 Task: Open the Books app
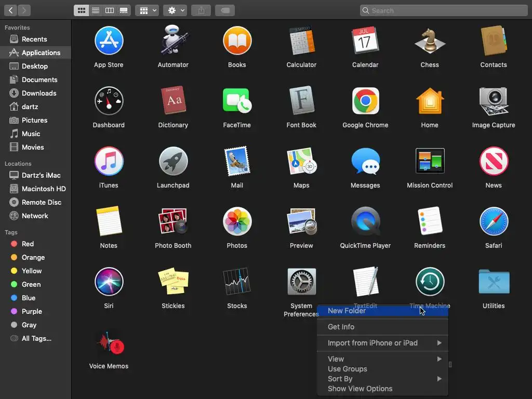(x=237, y=41)
